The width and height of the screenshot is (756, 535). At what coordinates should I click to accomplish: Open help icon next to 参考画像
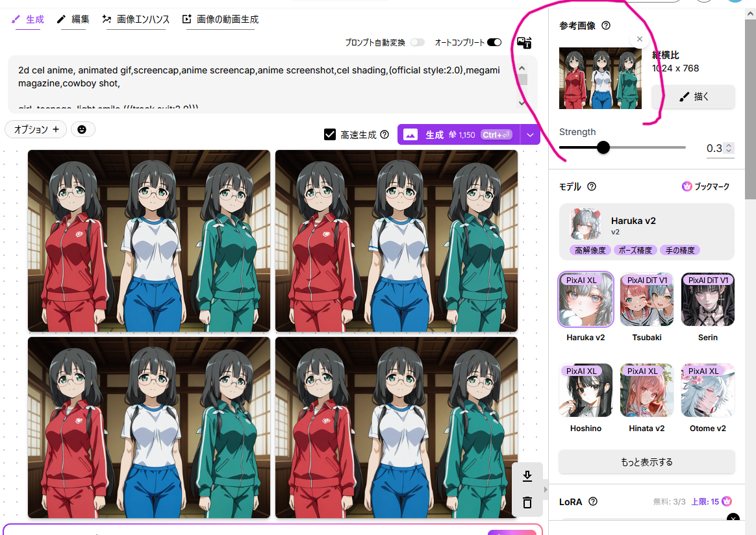(606, 26)
